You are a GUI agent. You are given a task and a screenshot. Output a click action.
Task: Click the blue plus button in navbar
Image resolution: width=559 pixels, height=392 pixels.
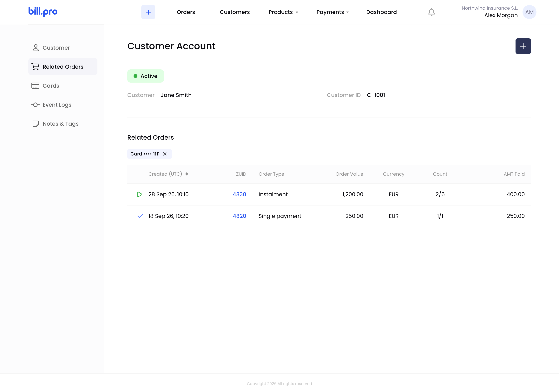148,12
